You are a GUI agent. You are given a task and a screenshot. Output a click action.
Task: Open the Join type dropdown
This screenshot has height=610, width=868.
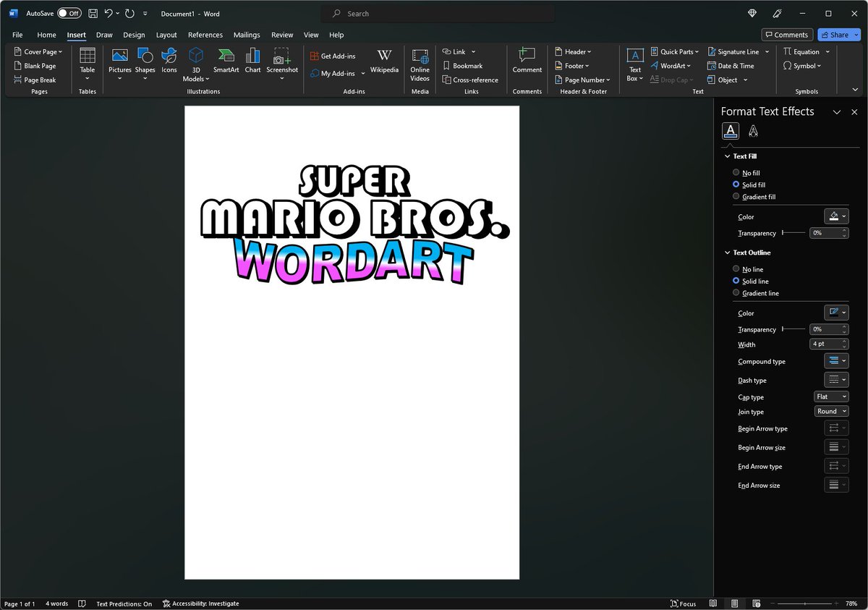pos(831,411)
